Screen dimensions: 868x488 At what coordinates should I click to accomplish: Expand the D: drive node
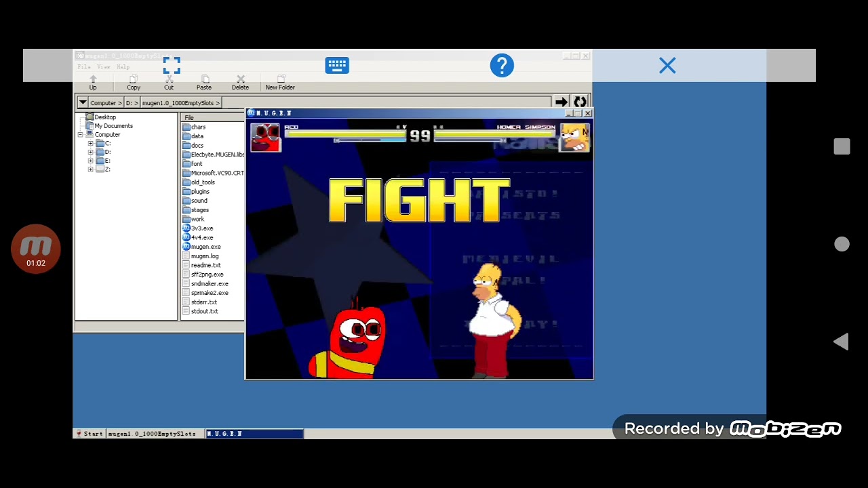click(91, 152)
